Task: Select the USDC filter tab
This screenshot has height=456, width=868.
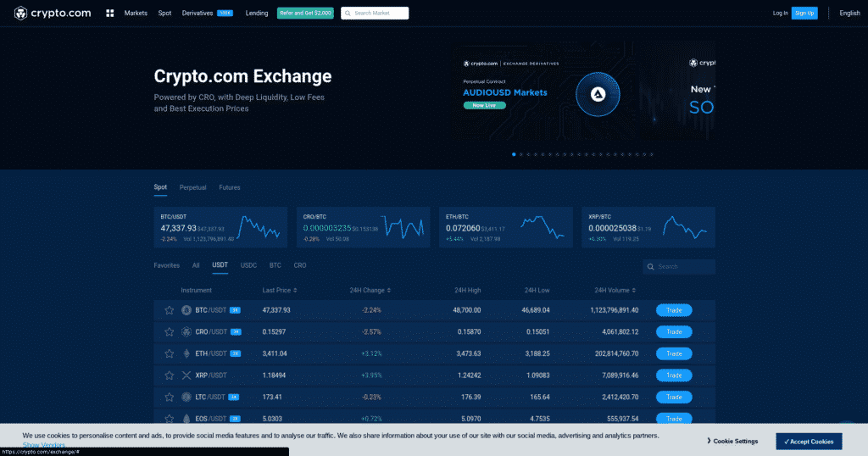Action: pyautogui.click(x=248, y=265)
